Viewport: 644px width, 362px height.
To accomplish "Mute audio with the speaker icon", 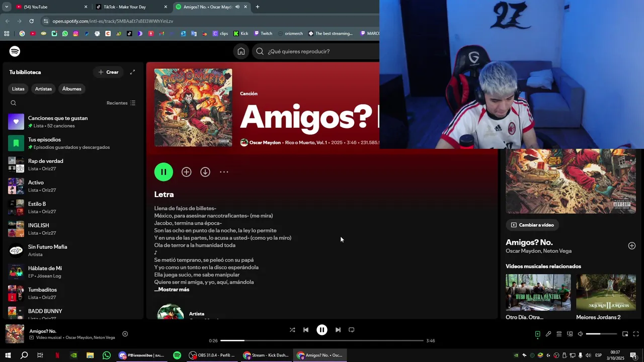I will click(580, 334).
